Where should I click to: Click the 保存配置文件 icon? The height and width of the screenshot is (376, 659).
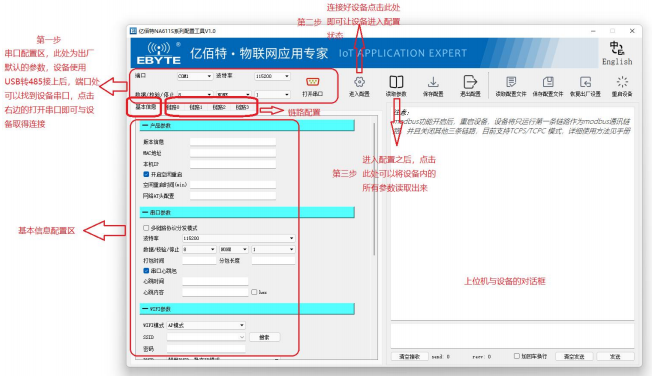click(x=548, y=82)
